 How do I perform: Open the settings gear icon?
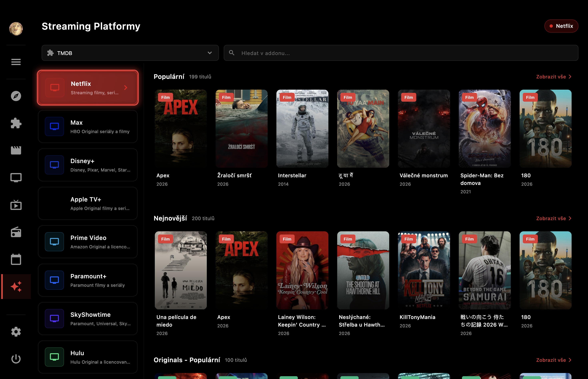pyautogui.click(x=16, y=332)
